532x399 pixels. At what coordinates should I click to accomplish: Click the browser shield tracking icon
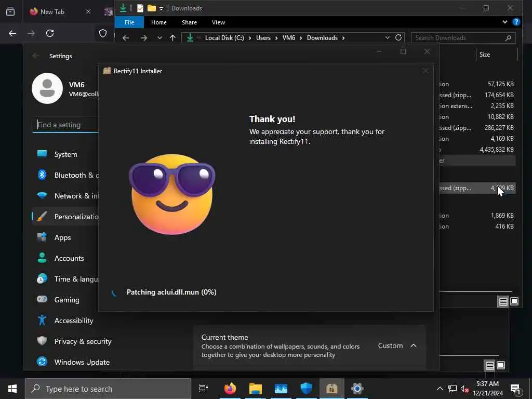(x=103, y=33)
